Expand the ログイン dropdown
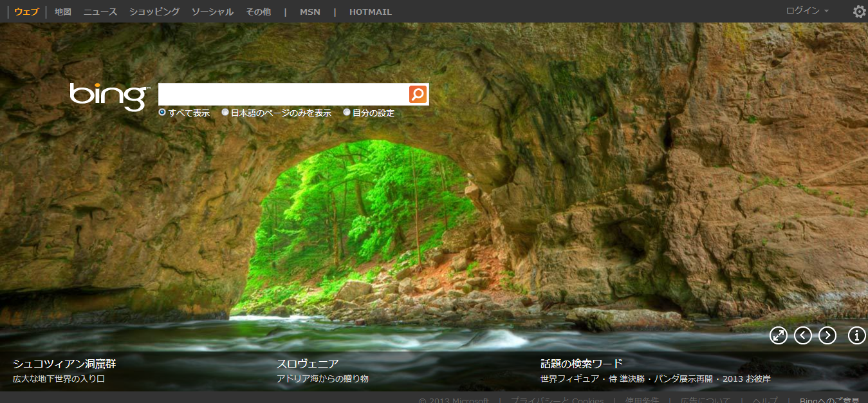Screen dimensions: 868x403 [x=807, y=11]
